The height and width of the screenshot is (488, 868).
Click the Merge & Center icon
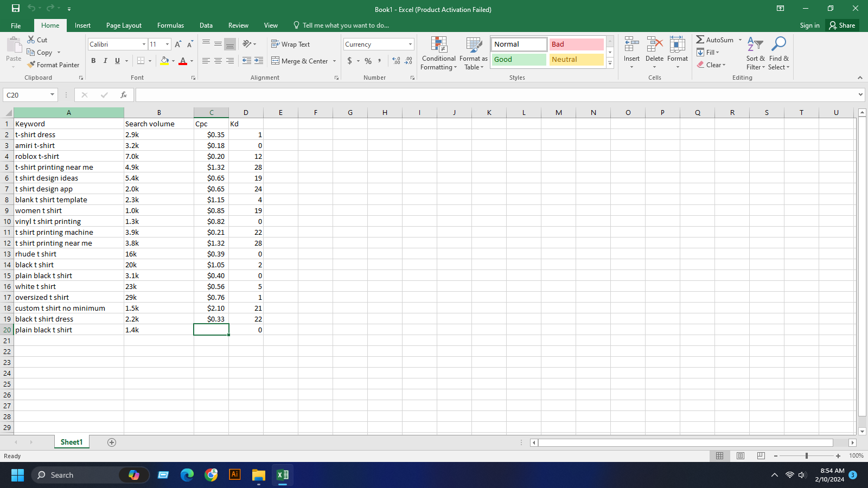click(277, 61)
